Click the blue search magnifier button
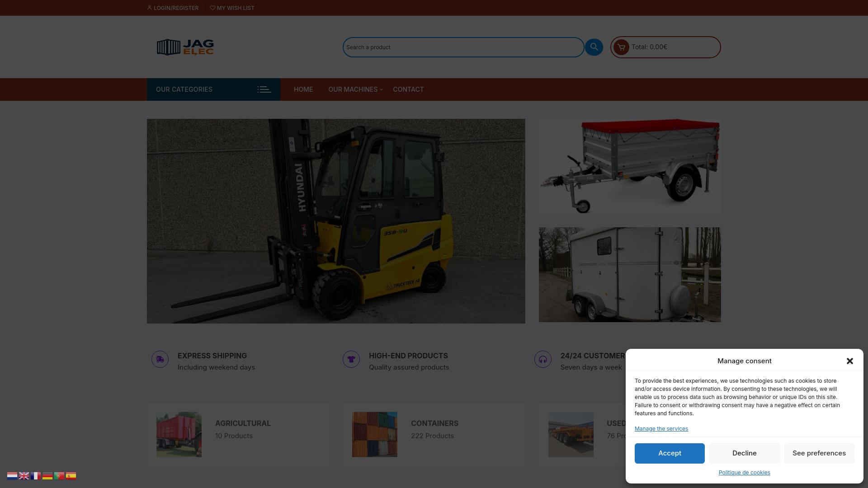The image size is (868, 488). tap(594, 47)
